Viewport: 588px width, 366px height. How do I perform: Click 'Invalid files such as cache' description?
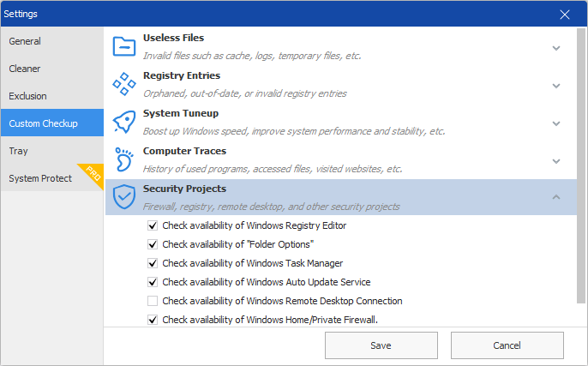pos(252,56)
